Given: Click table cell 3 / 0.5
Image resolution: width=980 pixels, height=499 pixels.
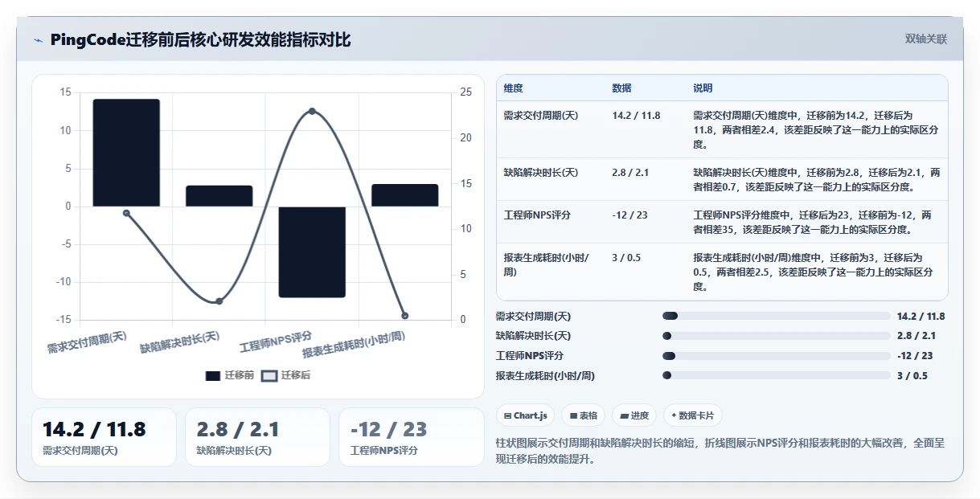Looking at the screenshot, I should pyautogui.click(x=627, y=258).
